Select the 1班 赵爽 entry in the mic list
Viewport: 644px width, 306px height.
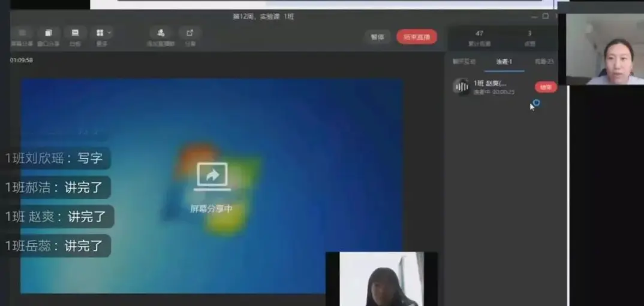pos(504,87)
